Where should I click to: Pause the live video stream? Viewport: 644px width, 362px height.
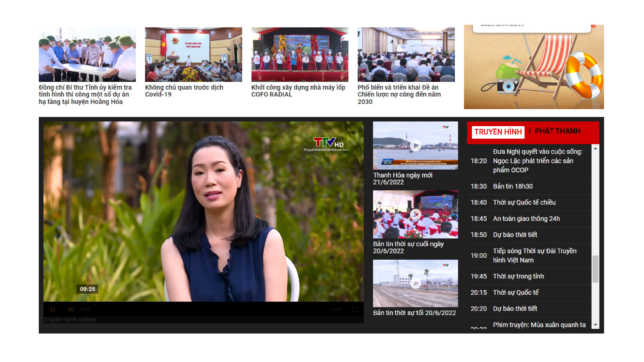tap(52, 309)
